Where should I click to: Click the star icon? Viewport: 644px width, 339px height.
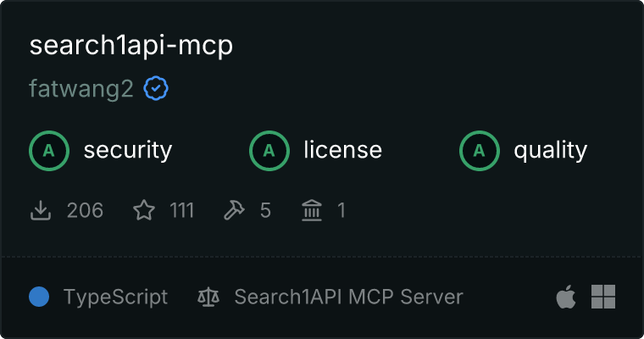[144, 210]
